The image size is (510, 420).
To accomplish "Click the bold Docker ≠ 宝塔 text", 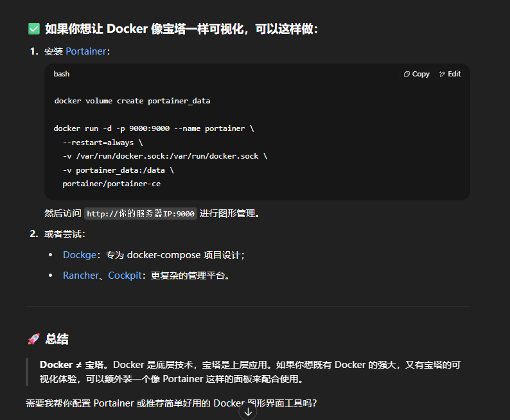I will tap(73, 365).
